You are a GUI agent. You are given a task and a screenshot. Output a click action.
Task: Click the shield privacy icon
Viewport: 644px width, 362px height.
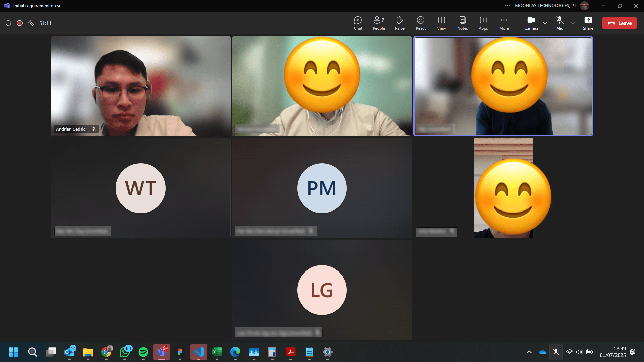point(8,23)
